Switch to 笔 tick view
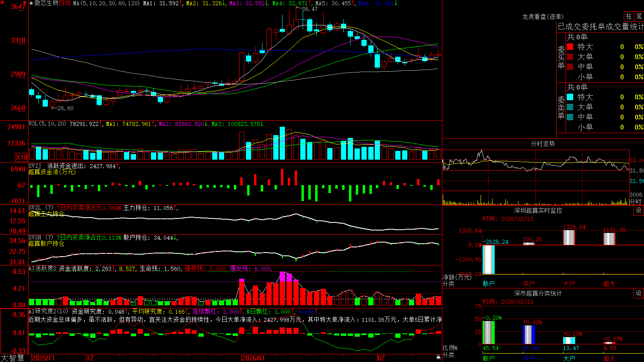Viewport: 644px width, 362px height. (x=639, y=16)
